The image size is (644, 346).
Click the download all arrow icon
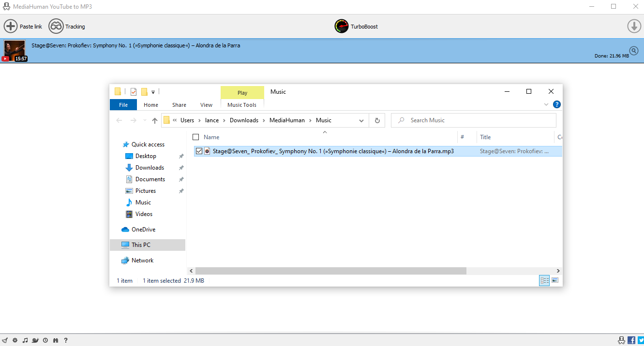[634, 27]
